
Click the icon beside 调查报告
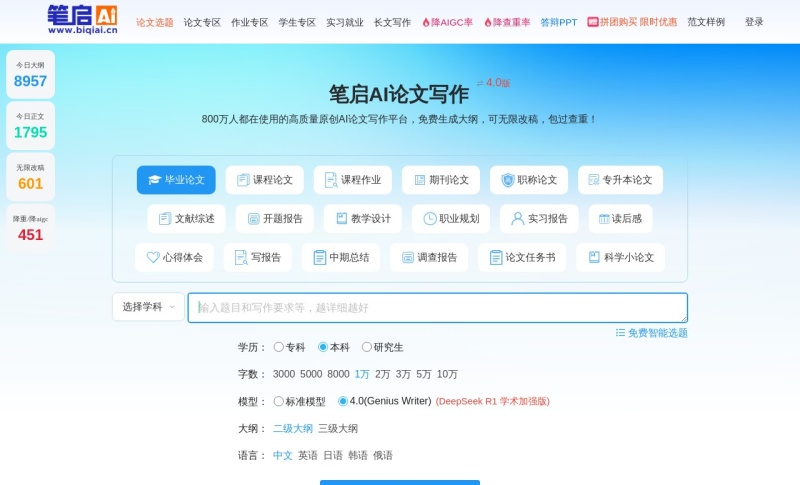click(408, 258)
